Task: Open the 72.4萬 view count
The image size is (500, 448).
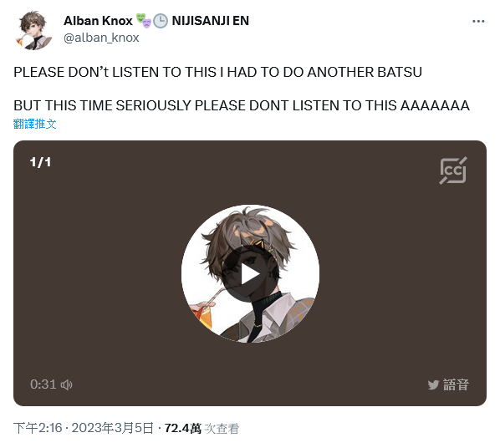Action: point(183,428)
